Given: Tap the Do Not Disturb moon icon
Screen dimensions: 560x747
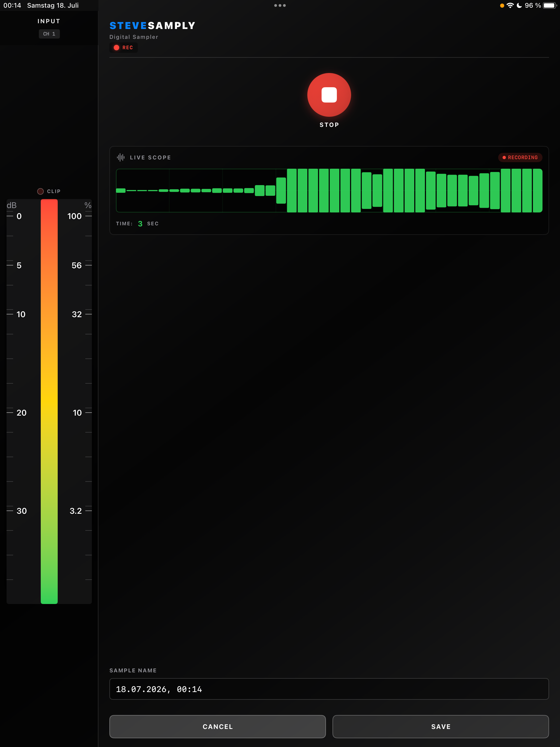Looking at the screenshot, I should (x=519, y=5).
